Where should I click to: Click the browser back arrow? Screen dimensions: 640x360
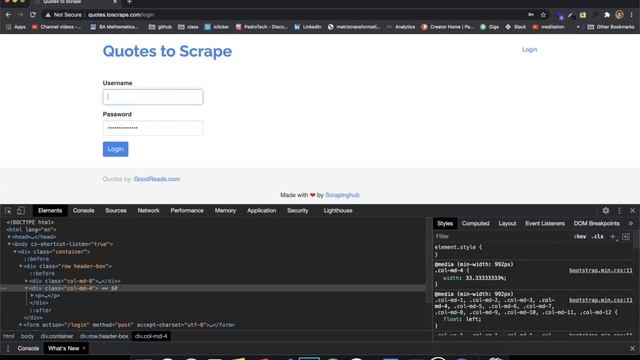click(8, 15)
